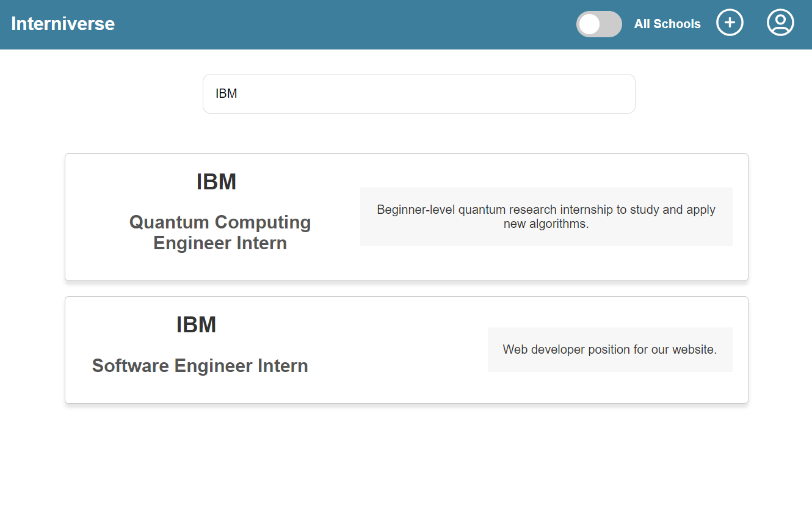Viewport: 812px width, 529px height.
Task: Place cursor on the IBM text in the search box
Action: (227, 94)
